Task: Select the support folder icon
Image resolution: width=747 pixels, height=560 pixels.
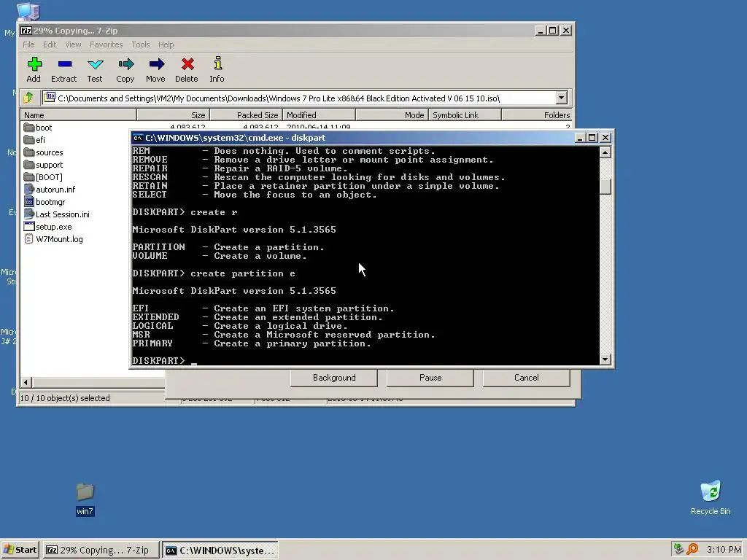Action: (x=29, y=164)
